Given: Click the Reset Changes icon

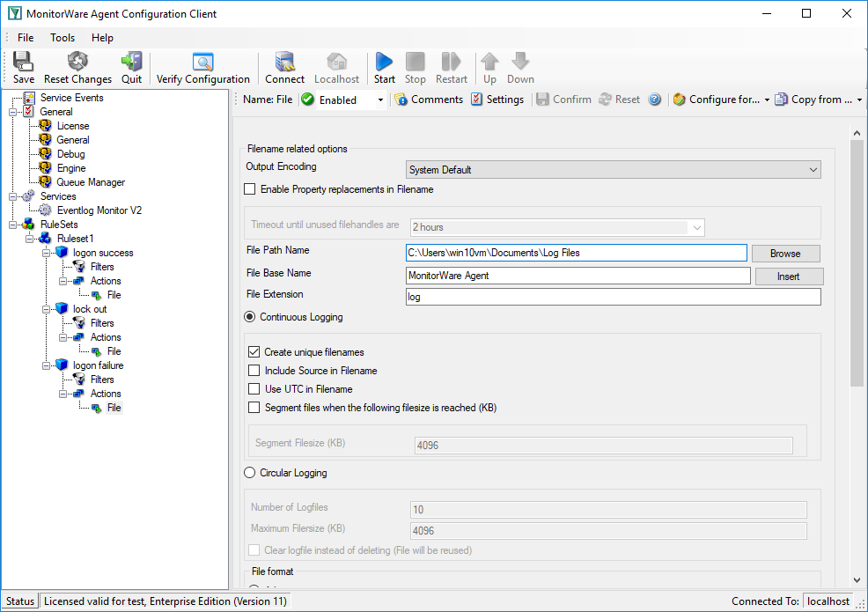Looking at the screenshot, I should 77,62.
